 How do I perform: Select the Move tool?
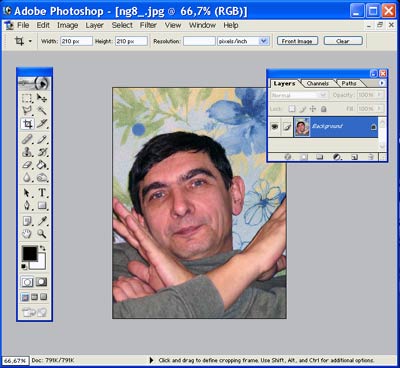pyautogui.click(x=42, y=98)
